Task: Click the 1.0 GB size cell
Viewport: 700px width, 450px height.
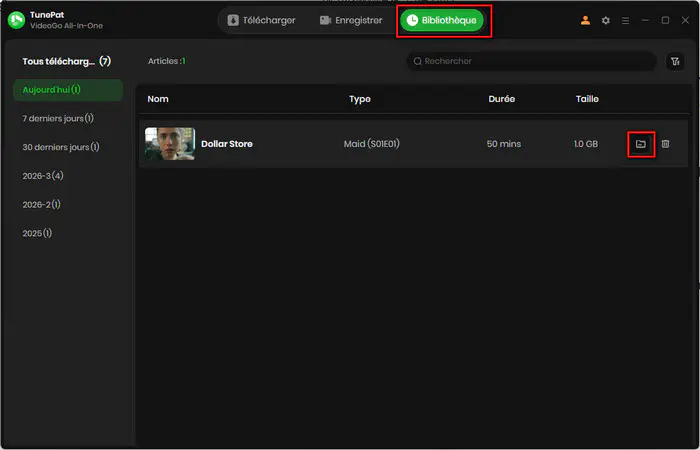Action: [586, 144]
